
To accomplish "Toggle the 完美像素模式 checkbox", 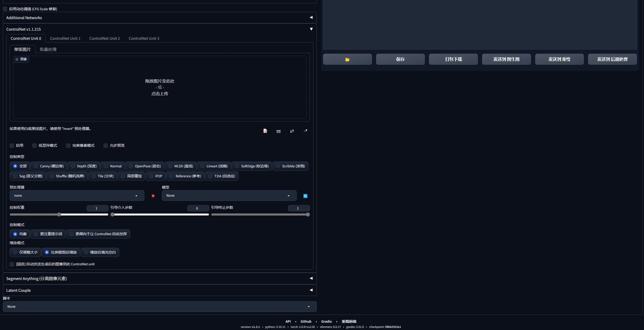I will pos(68,146).
